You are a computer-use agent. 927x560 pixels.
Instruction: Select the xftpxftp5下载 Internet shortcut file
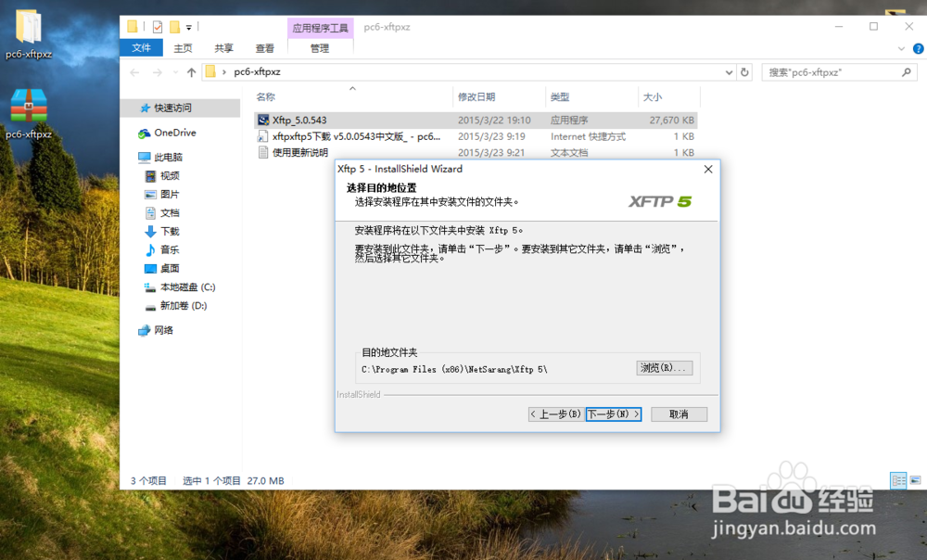point(476,136)
